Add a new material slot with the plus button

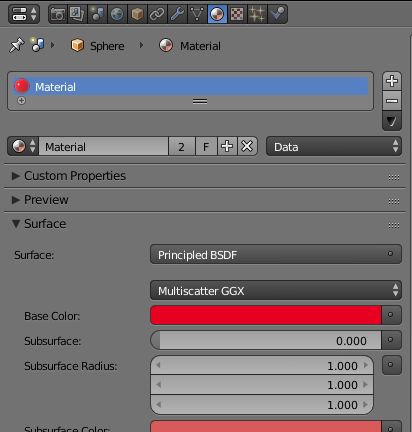click(x=392, y=81)
